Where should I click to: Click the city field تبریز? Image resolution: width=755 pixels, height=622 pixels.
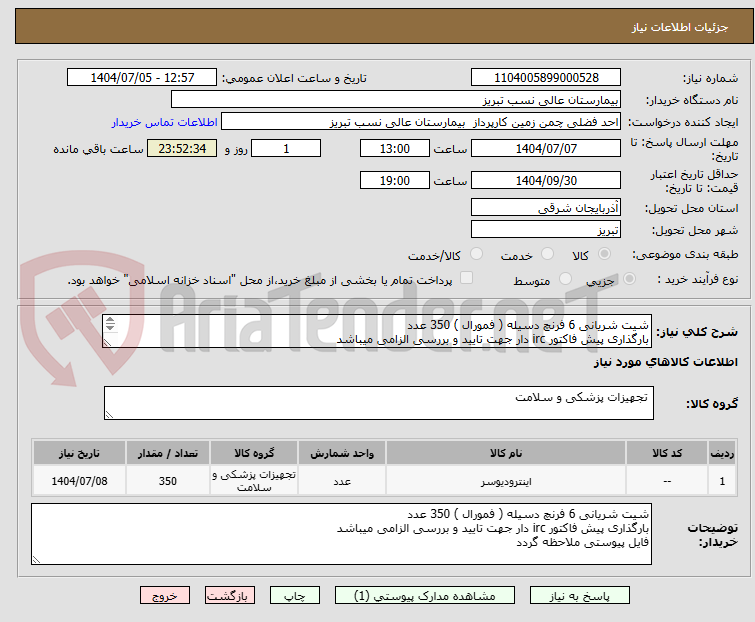pos(546,230)
